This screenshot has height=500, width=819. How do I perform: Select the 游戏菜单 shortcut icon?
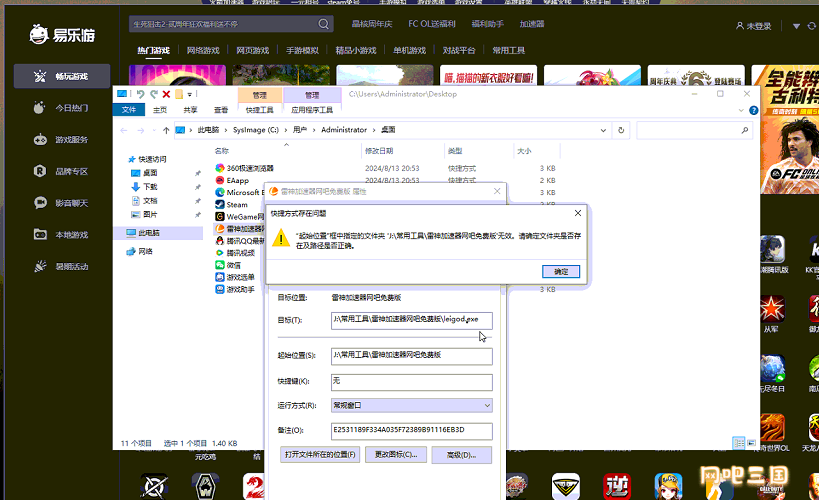click(220, 277)
